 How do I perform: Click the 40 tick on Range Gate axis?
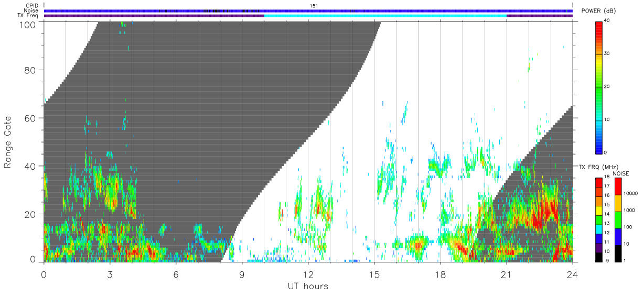(31, 166)
